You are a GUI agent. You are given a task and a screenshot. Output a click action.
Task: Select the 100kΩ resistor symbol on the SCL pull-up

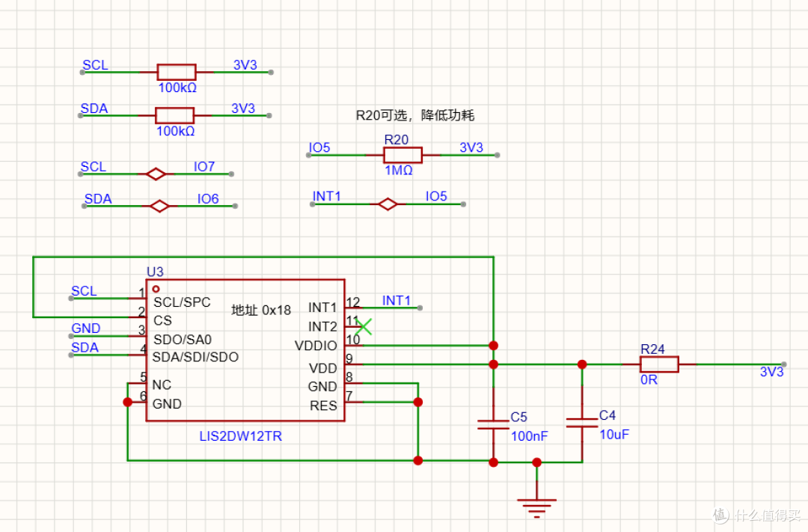click(177, 72)
